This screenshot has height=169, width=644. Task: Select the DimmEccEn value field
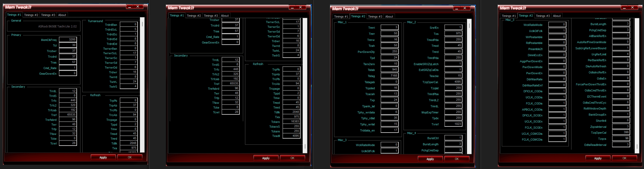(x=557, y=55)
